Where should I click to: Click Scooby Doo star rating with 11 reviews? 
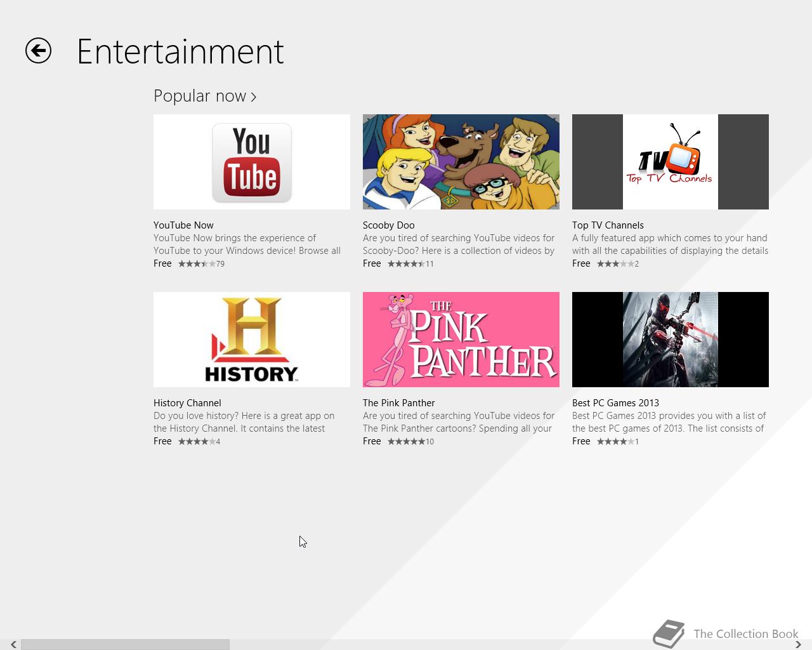410,263
